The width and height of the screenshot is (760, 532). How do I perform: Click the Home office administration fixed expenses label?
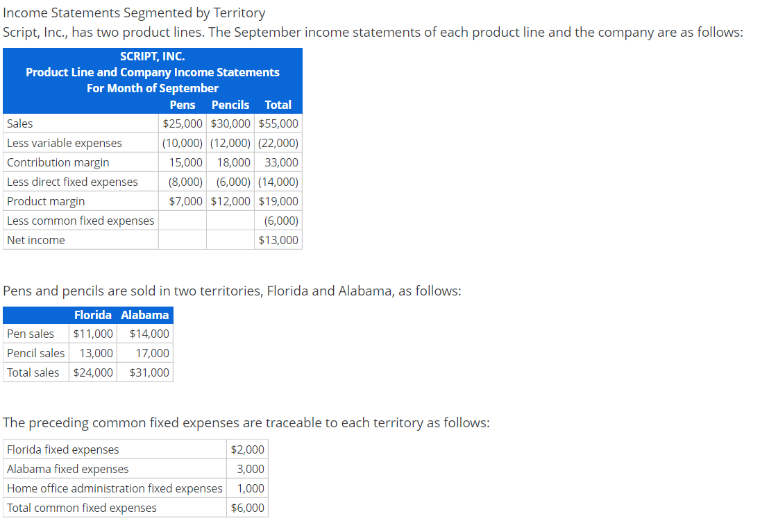click(x=114, y=488)
